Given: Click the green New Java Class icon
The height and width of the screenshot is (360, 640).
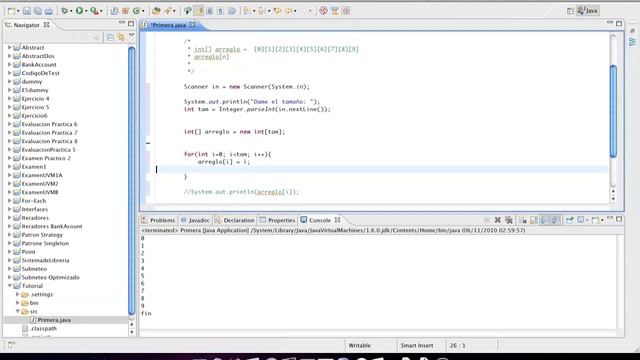Looking at the screenshot, I should [x=136, y=11].
